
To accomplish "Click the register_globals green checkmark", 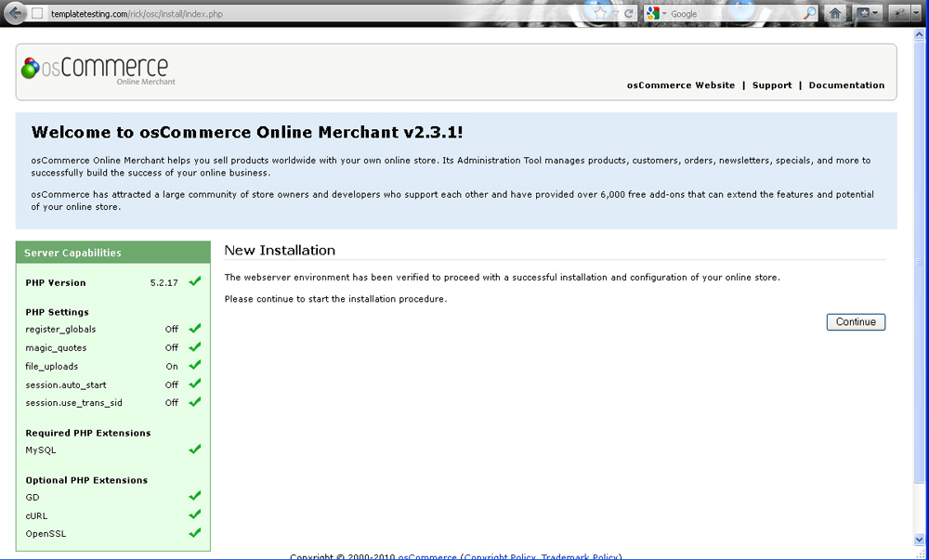I will (x=194, y=328).
